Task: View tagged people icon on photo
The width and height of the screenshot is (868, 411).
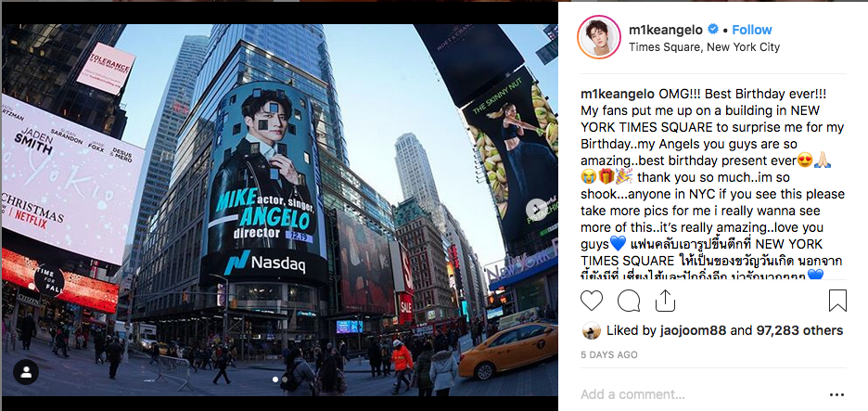Action: pos(26,372)
